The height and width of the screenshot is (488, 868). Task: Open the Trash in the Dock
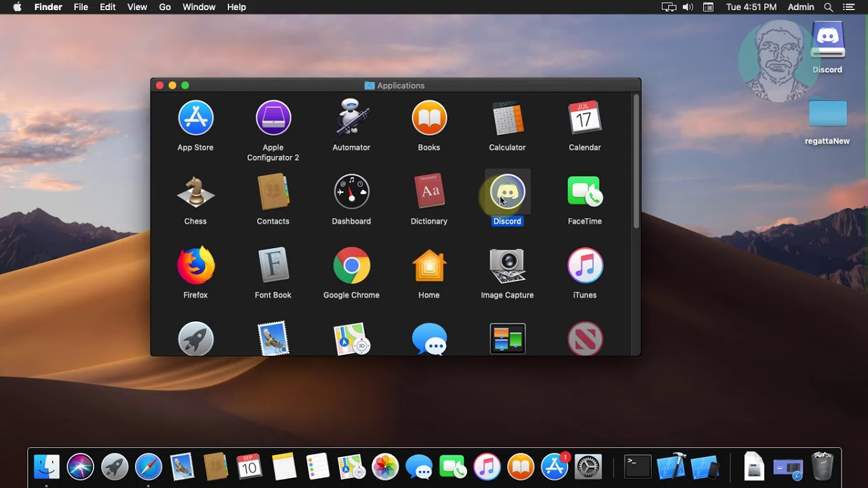pos(822,466)
